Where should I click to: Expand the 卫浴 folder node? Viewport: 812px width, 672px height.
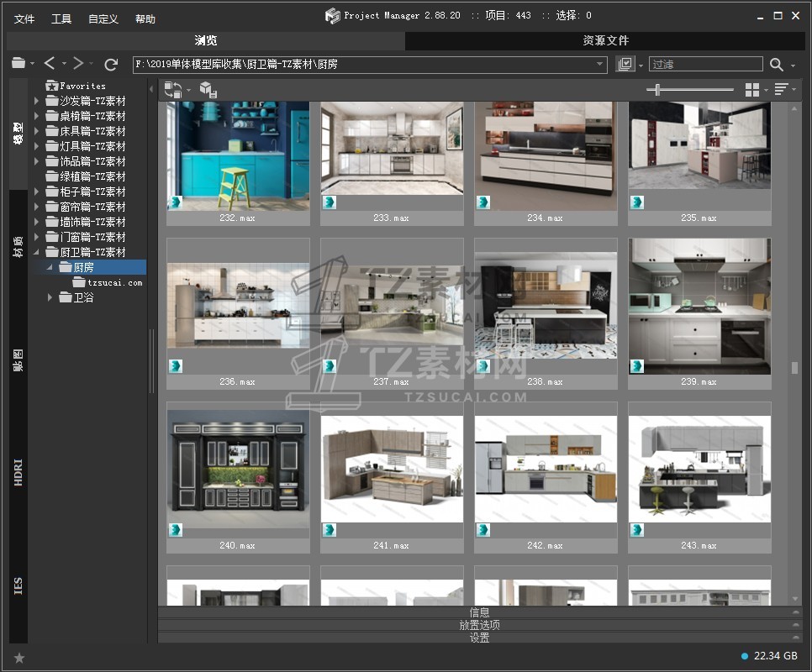point(50,297)
